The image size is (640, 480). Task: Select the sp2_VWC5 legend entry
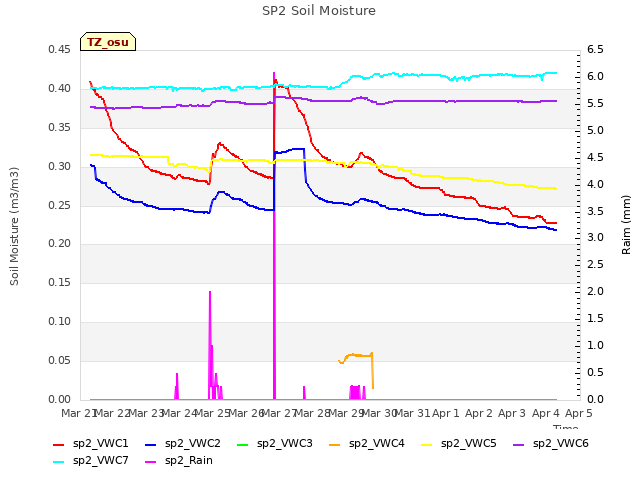pos(459,443)
